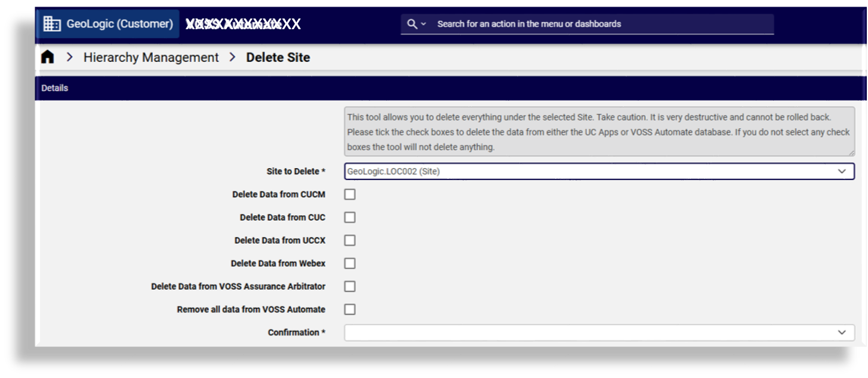The width and height of the screenshot is (868, 378).
Task: Enable Delete Data from CUC
Action: pyautogui.click(x=350, y=217)
